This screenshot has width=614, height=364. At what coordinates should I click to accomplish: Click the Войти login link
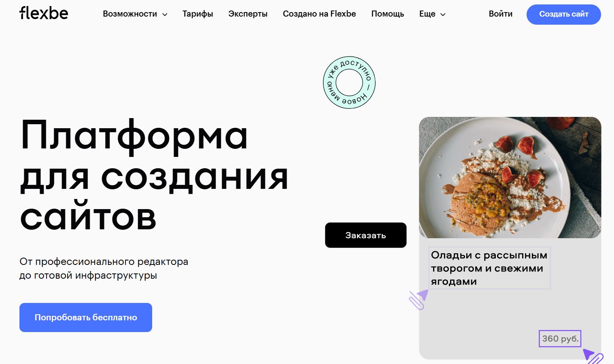pos(501,14)
